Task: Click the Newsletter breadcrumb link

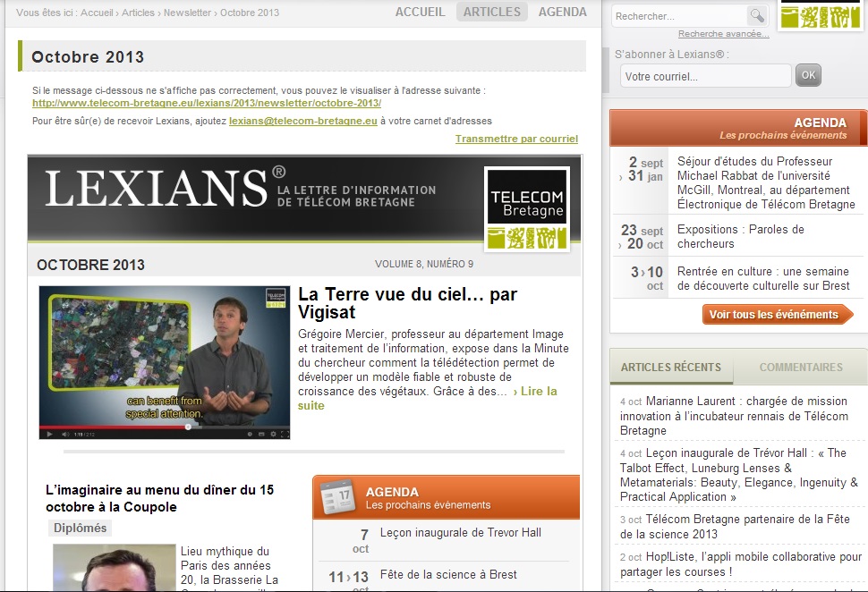Action: click(187, 13)
